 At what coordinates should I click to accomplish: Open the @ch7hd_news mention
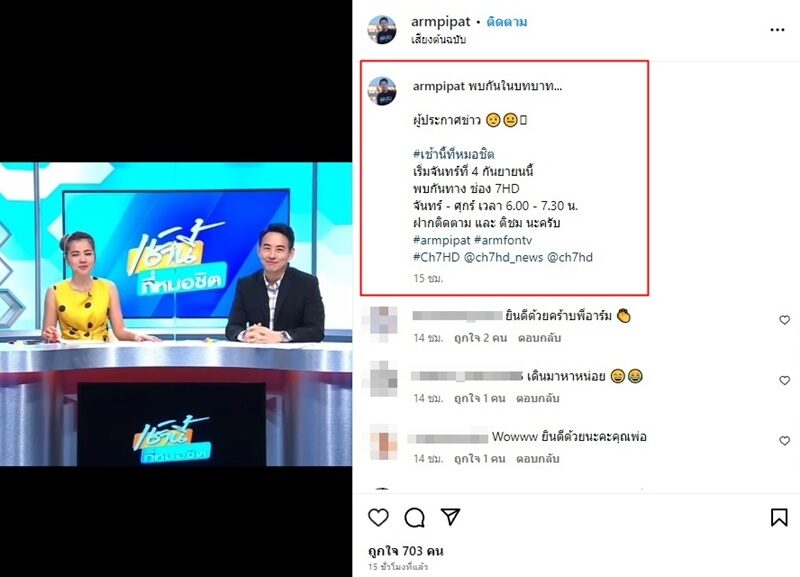pos(503,257)
